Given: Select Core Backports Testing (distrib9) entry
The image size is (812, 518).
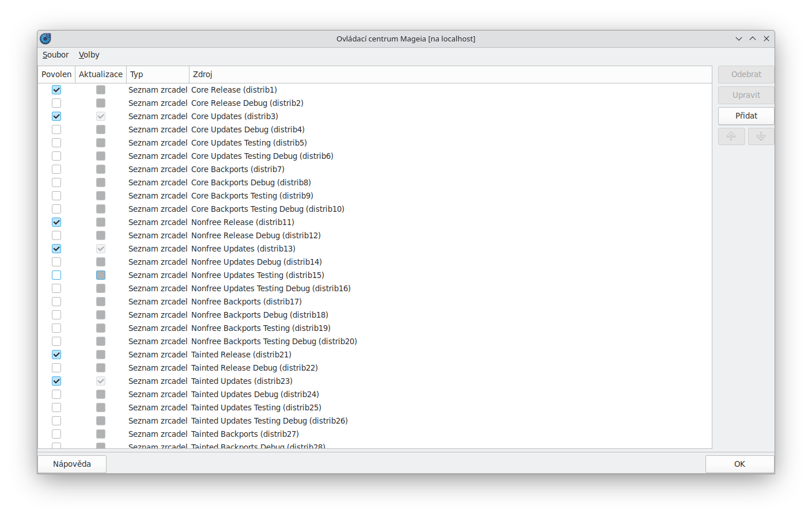Looking at the screenshot, I should [x=252, y=196].
